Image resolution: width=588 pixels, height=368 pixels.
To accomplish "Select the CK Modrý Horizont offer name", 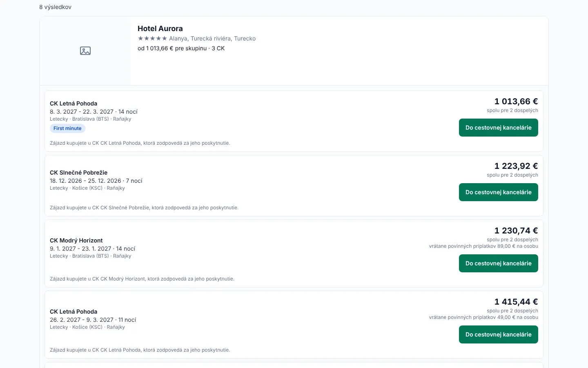I will (x=76, y=240).
